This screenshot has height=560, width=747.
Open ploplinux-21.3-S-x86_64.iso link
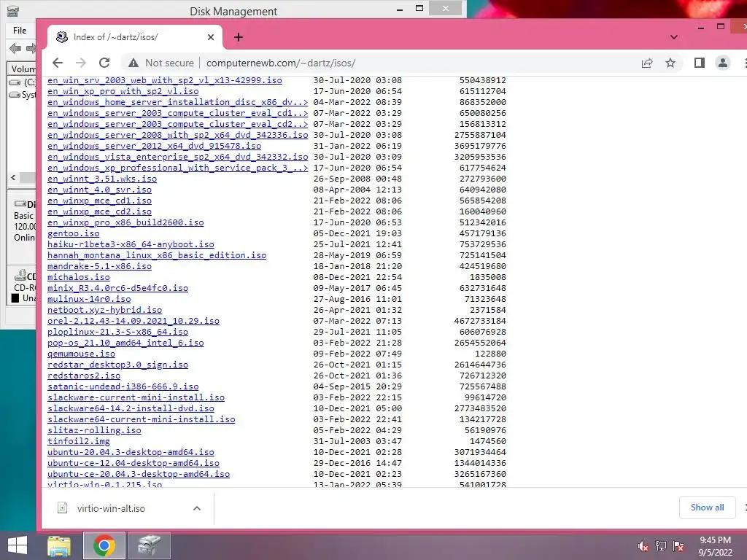tap(117, 332)
